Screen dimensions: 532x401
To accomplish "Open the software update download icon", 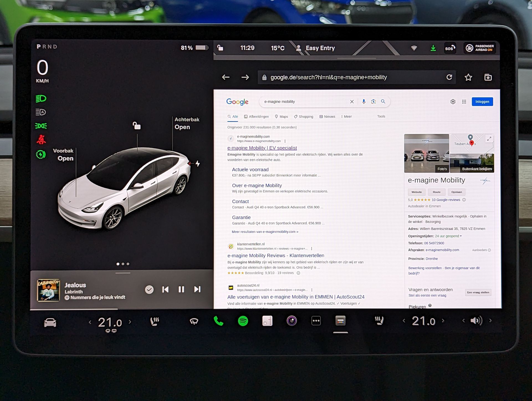I will tap(433, 48).
